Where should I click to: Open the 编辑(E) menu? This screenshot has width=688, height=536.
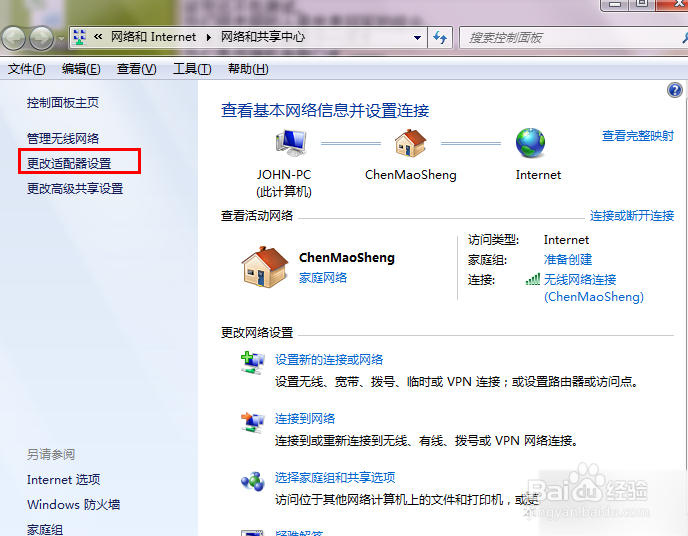81,69
